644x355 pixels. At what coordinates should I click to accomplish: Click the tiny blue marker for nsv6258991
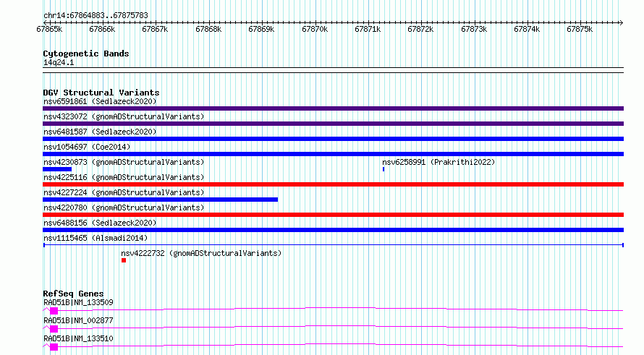(x=384, y=169)
